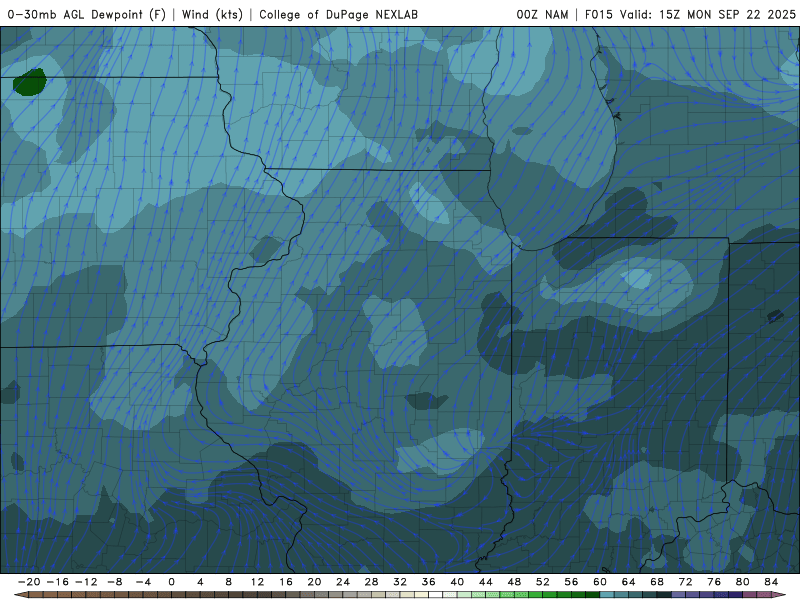This screenshot has height=600, width=800.
Task: Click the 44 value on the color scale
Action: 486,582
